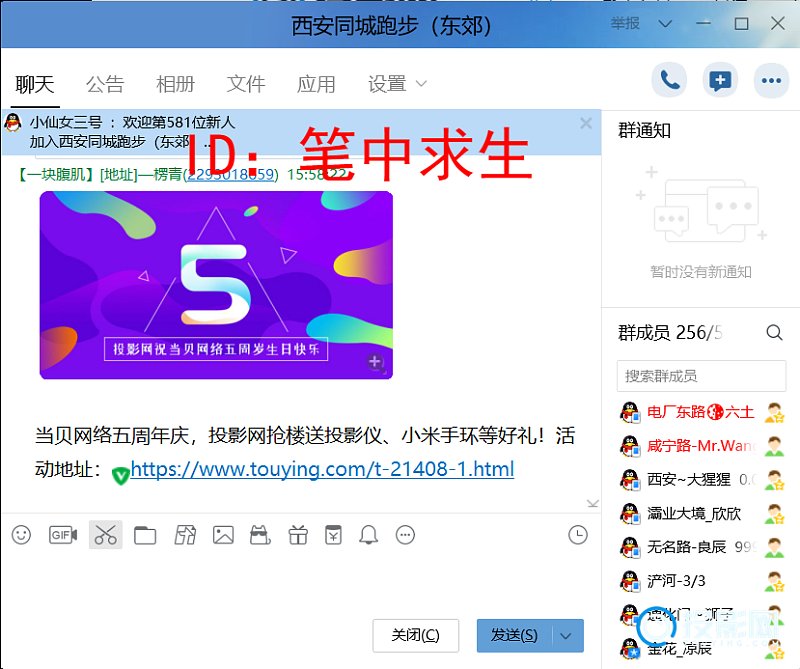Collapse chat area with double chevron
The image size is (800, 669).
(x=592, y=503)
